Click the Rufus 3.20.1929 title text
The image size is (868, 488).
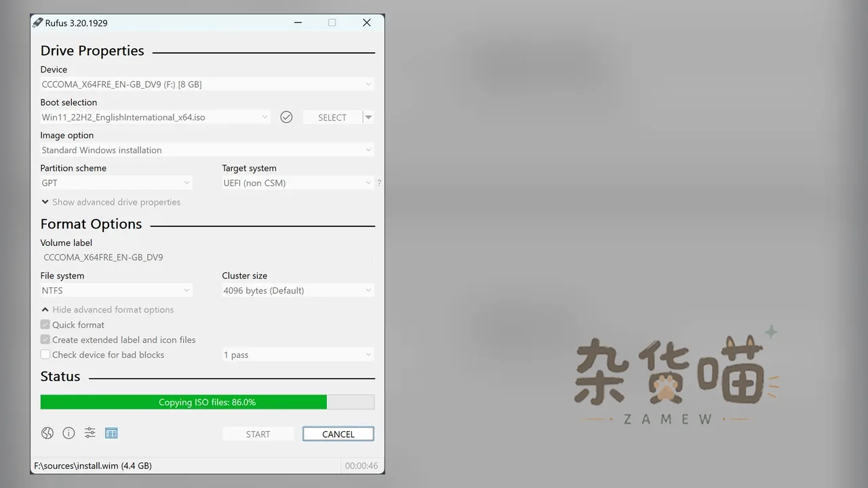coord(76,22)
